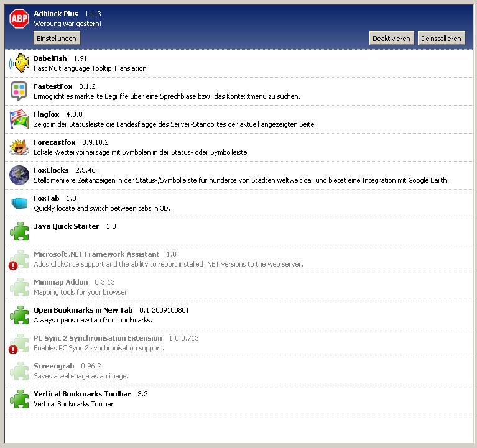The width and height of the screenshot is (477, 448).
Task: Select the Minimap Addon name
Action: 61,282
